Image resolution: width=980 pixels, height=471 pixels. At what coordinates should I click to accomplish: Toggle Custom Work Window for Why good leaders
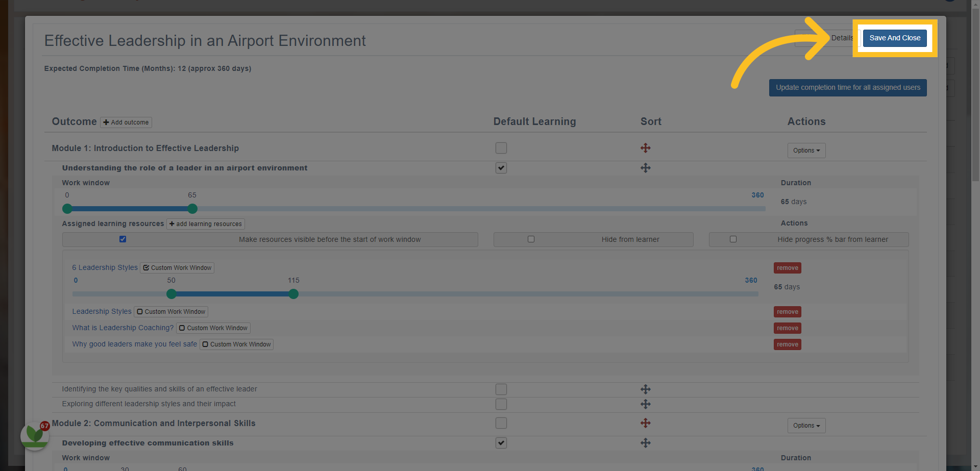coord(236,344)
